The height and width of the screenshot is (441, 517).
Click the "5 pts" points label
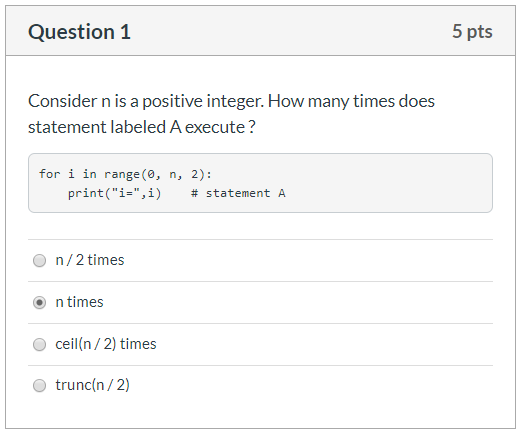[x=472, y=31]
